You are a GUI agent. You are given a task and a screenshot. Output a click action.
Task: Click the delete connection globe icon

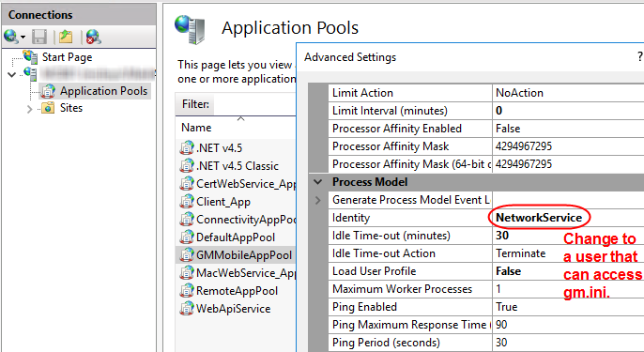click(94, 37)
